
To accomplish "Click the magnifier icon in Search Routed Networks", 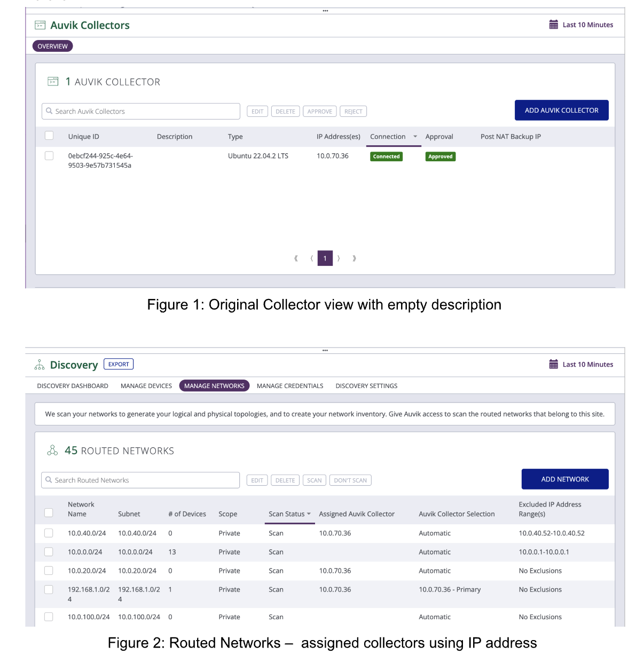I will [49, 480].
